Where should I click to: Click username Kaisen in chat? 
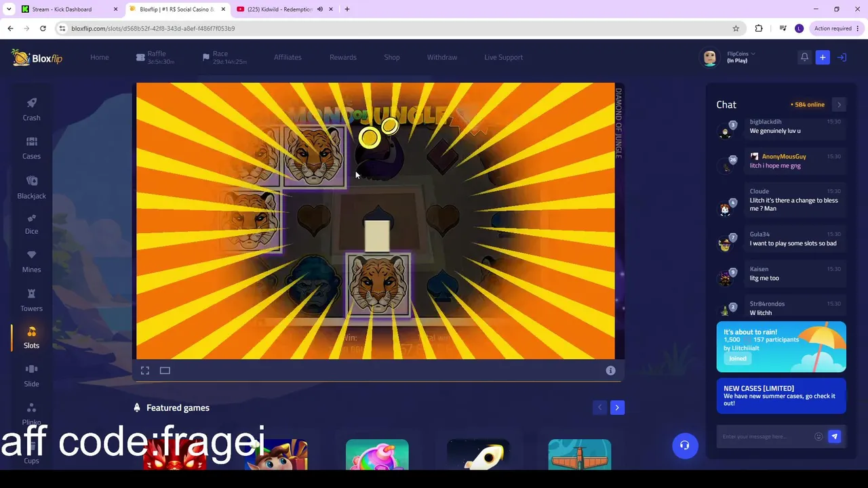click(x=759, y=269)
